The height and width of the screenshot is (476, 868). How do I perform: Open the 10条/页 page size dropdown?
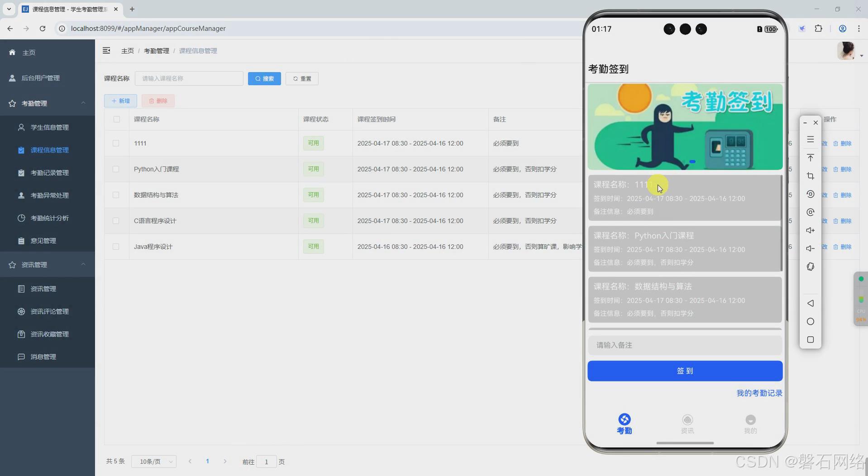(154, 462)
